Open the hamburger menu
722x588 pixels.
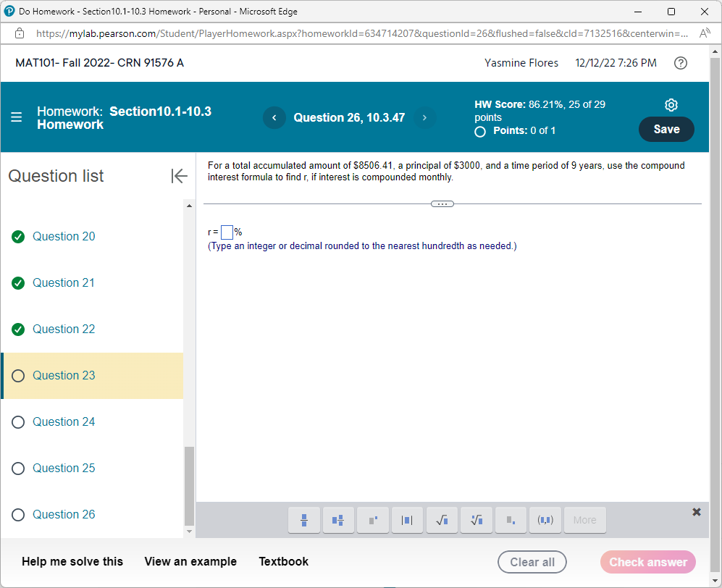click(x=15, y=117)
